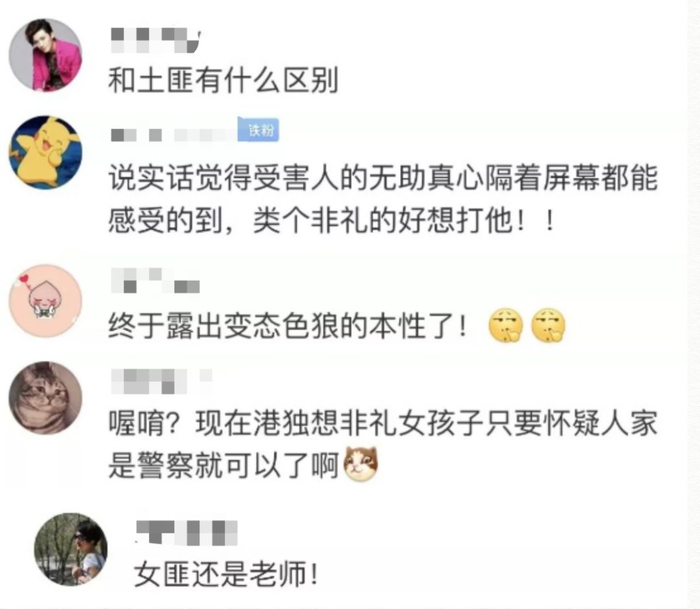This screenshot has width=700, height=609.
Task: Open the peach cartoon avatar profile
Action: click(45, 301)
